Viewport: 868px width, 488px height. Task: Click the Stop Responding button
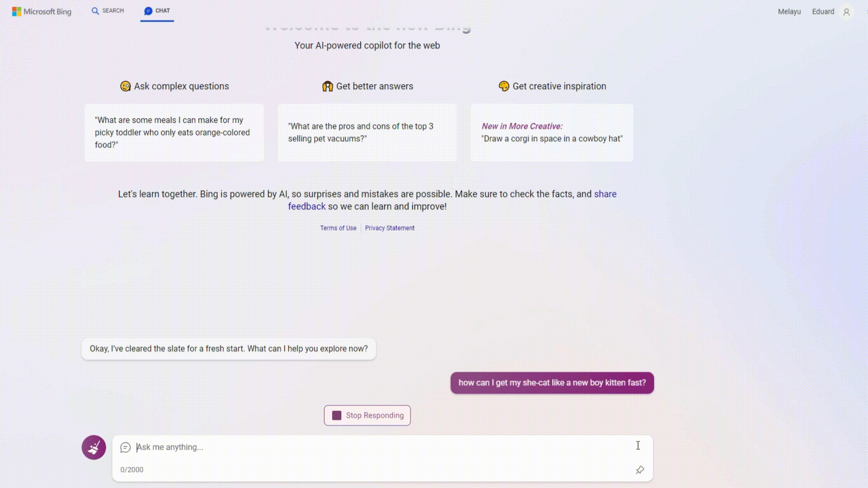(x=367, y=415)
